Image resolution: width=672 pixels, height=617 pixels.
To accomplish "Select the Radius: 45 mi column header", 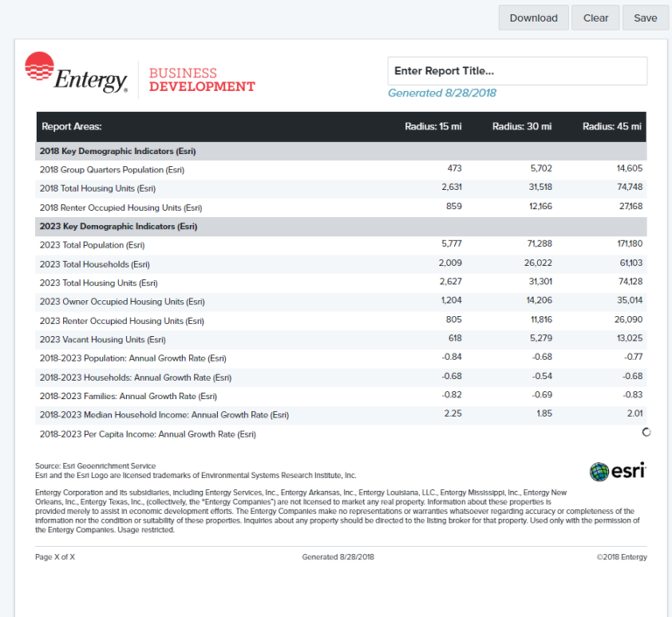I will tap(612, 127).
